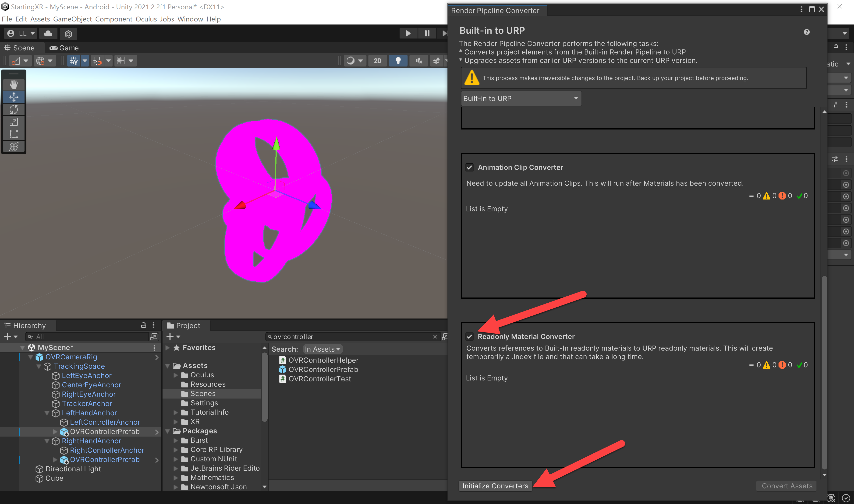Select the Hand tool in scene toolbar

click(x=14, y=84)
